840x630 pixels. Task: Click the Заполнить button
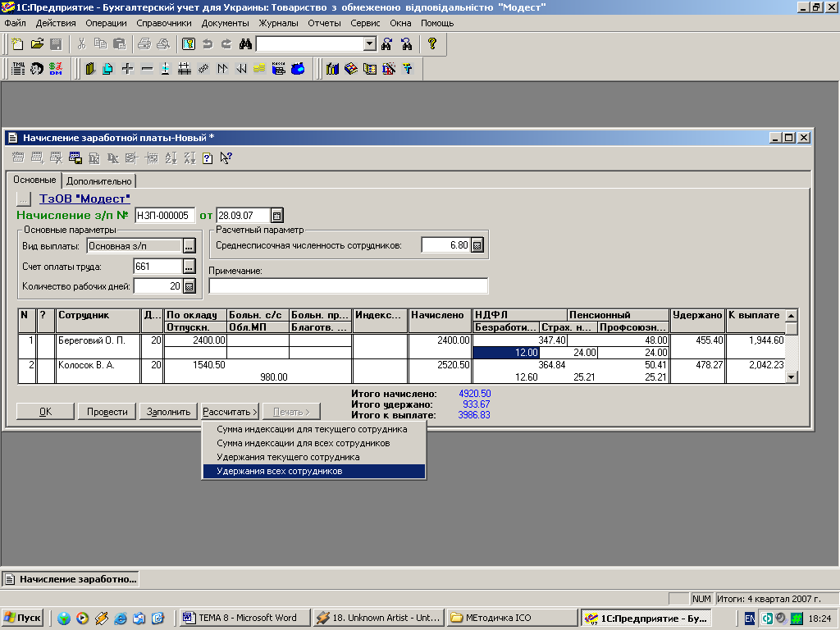(169, 412)
